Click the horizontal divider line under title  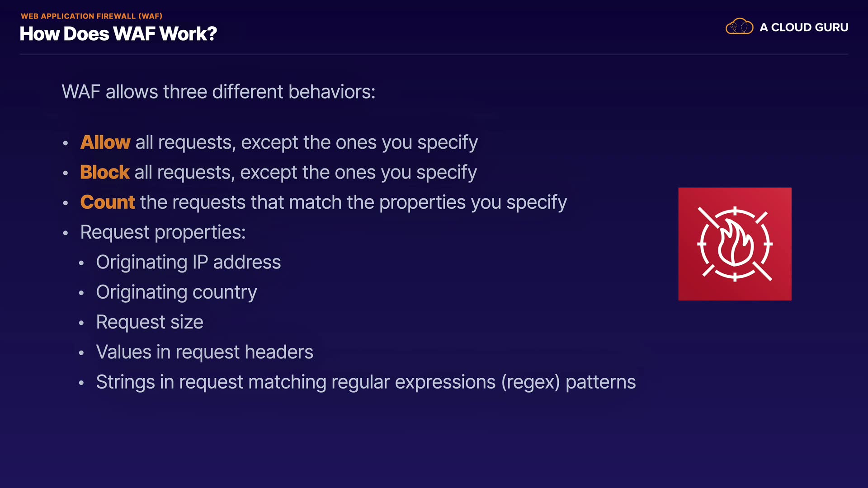[434, 54]
